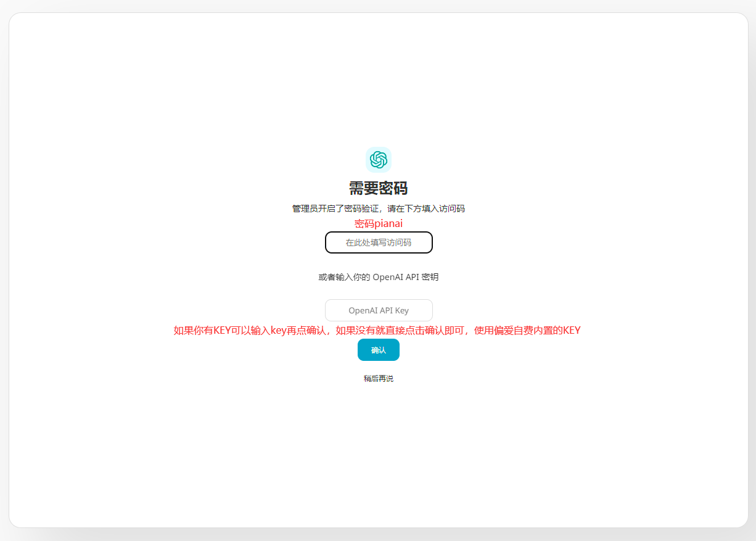Click the gray-bordered API Key text box

(379, 310)
